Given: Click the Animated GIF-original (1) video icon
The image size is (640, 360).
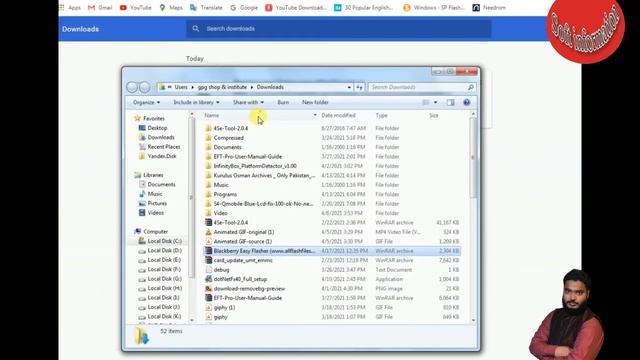Looking at the screenshot, I should pos(209,232).
